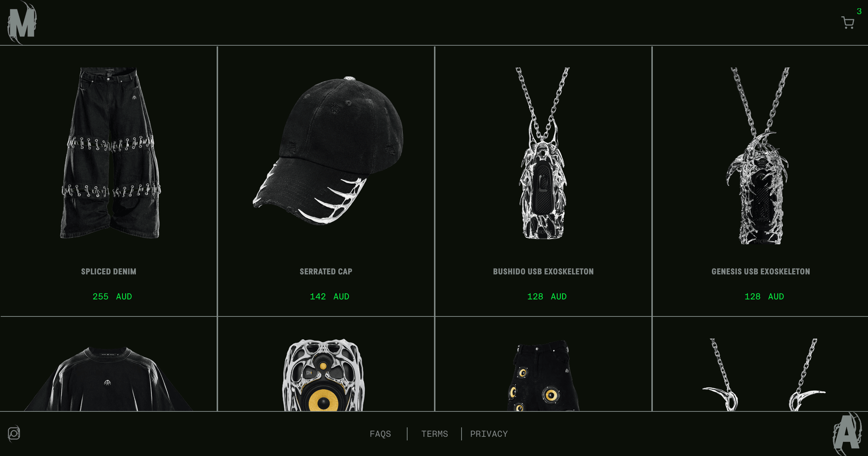Viewport: 868px width, 456px height.
Task: Open the BUSHIDO USB EXOSKELETON title
Action: (x=543, y=271)
